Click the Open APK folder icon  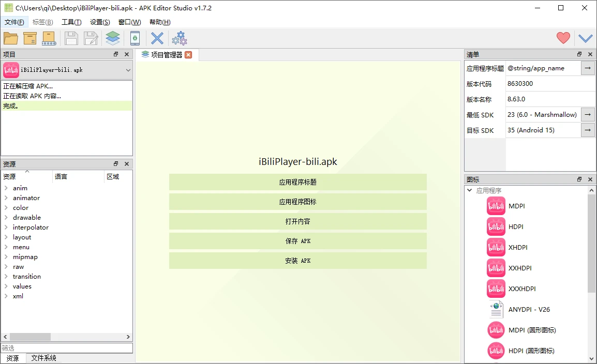[11, 38]
